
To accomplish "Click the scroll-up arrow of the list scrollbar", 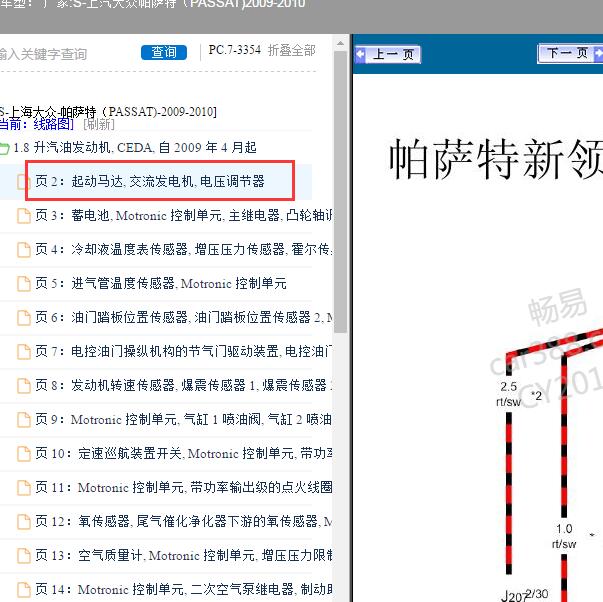I will click(x=340, y=43).
